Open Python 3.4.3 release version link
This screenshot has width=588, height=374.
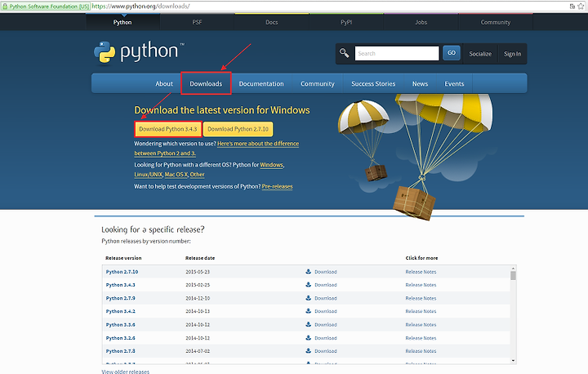click(120, 285)
